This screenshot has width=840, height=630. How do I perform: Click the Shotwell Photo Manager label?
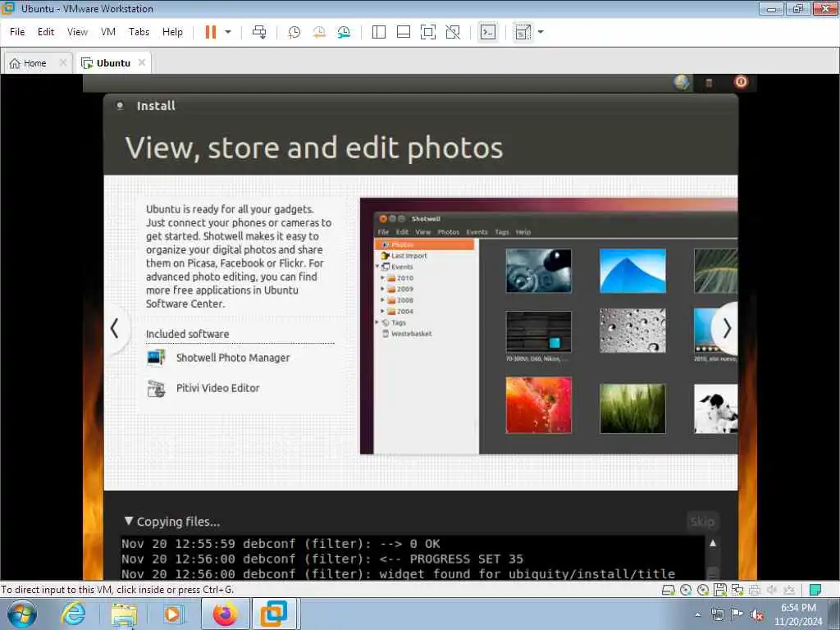pos(233,358)
